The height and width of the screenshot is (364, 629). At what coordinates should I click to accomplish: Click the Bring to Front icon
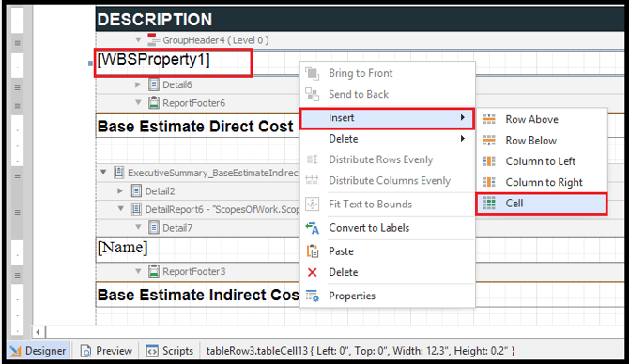point(312,73)
